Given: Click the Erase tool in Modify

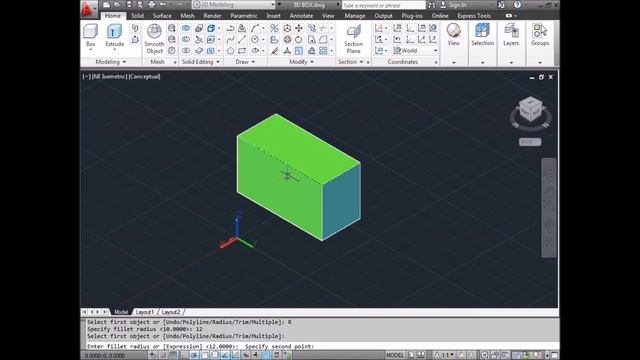Looking at the screenshot, I should click(x=274, y=51).
